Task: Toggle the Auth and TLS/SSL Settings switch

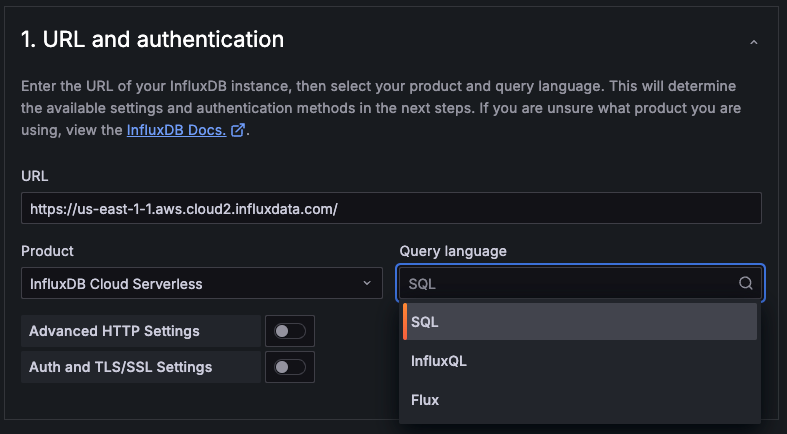Action: (290, 367)
